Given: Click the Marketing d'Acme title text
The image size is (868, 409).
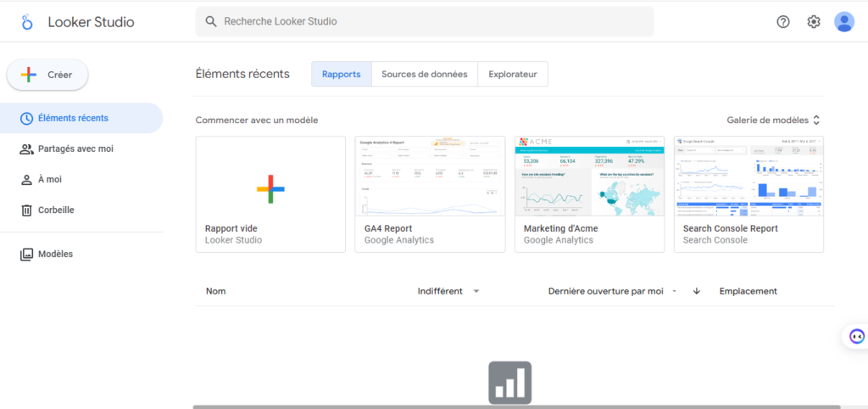Looking at the screenshot, I should (x=561, y=228).
